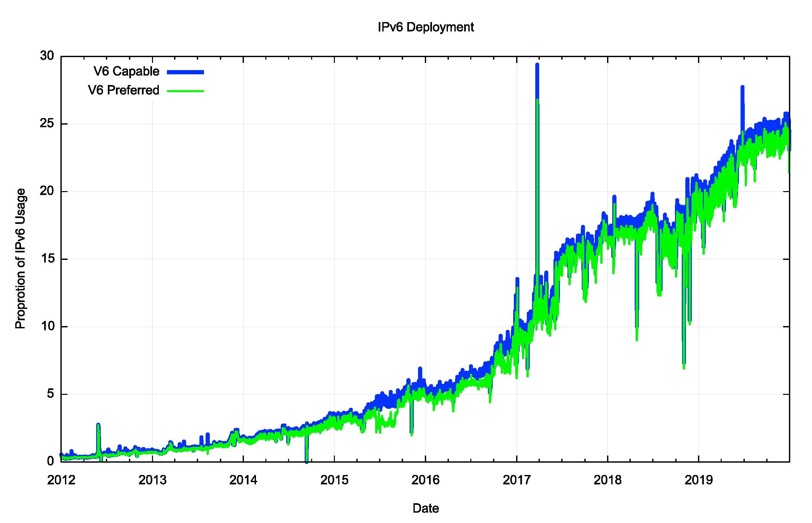Viewport: 812px width, 523px height.
Task: Click the Date axis title
Action: tap(425, 508)
